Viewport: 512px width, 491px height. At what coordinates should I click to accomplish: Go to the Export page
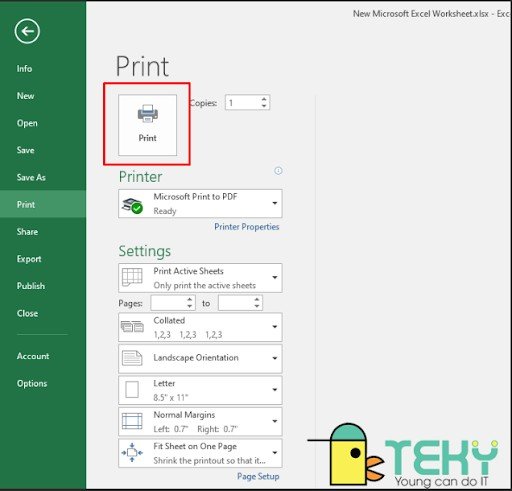coord(29,259)
